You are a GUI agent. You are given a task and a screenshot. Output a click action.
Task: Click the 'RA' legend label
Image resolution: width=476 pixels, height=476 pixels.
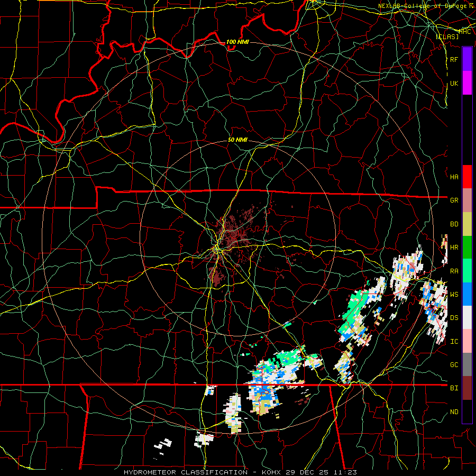(454, 271)
